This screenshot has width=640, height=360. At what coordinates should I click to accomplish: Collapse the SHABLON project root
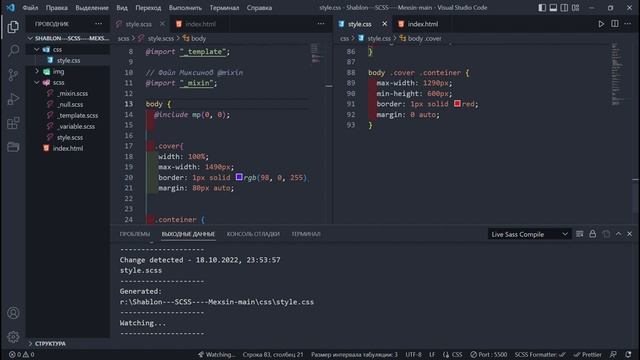(x=30, y=38)
